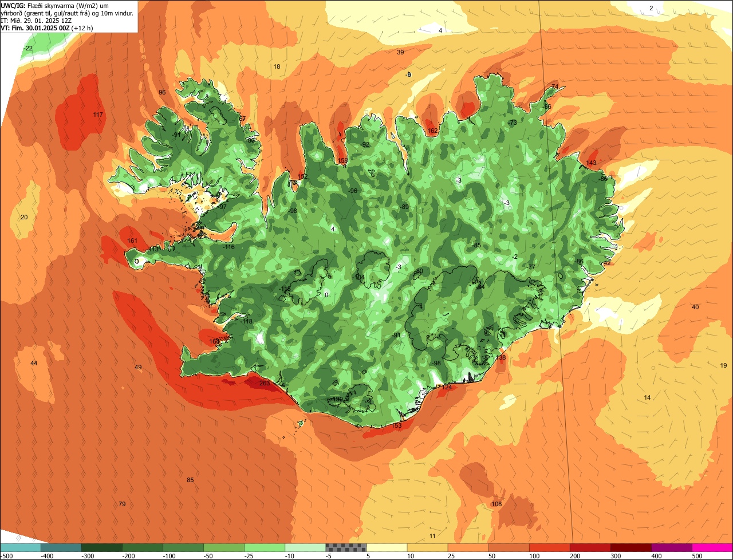
Task: Select the darkest green -300 legend swatch
Action: click(x=101, y=547)
